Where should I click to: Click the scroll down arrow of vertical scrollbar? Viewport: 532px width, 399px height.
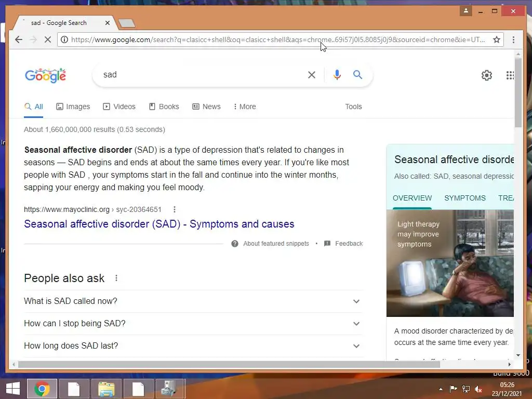click(518, 355)
